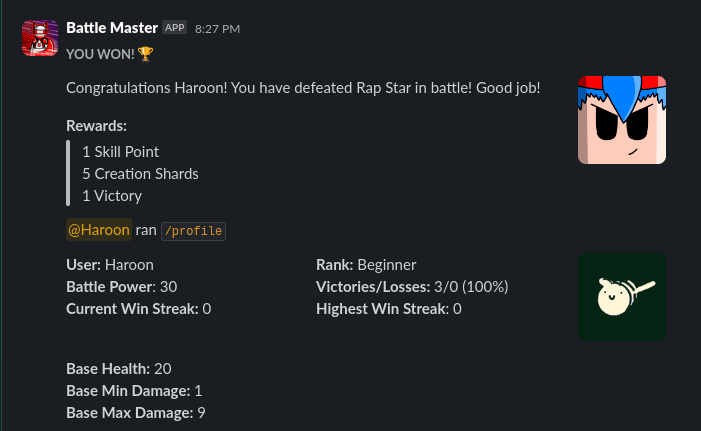Open the 8:27 PM message timestamp
Image resolution: width=701 pixels, height=431 pixels.
(x=217, y=29)
